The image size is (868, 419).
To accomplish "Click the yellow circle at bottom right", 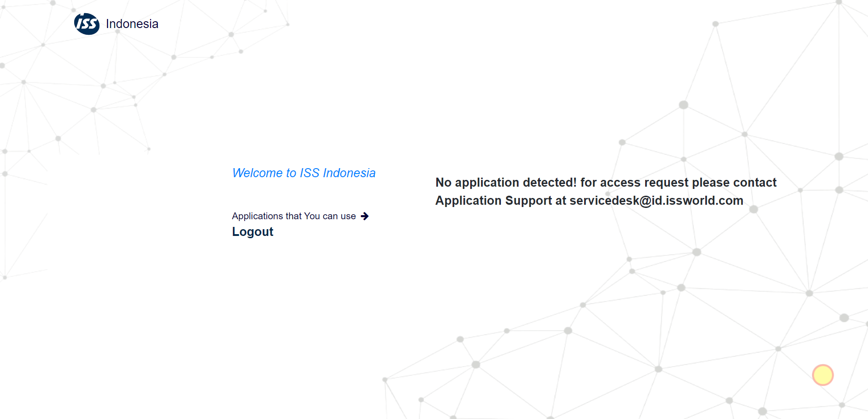I will 822,375.
